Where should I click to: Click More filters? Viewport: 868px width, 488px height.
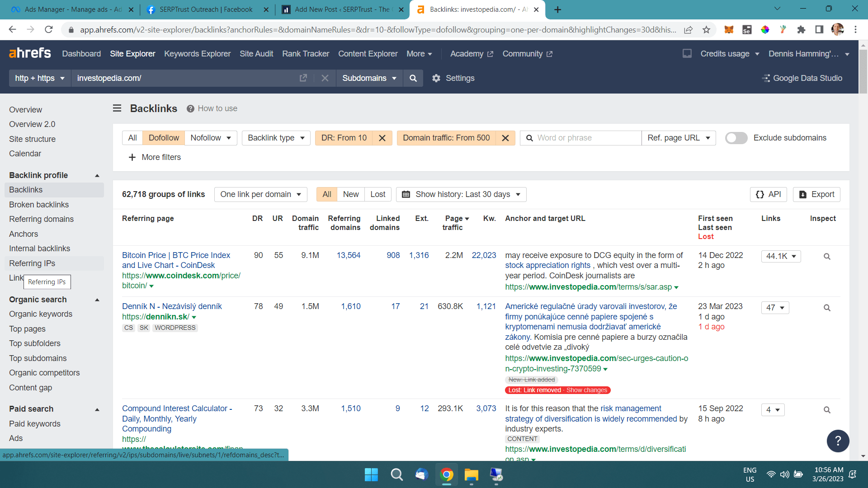point(155,157)
